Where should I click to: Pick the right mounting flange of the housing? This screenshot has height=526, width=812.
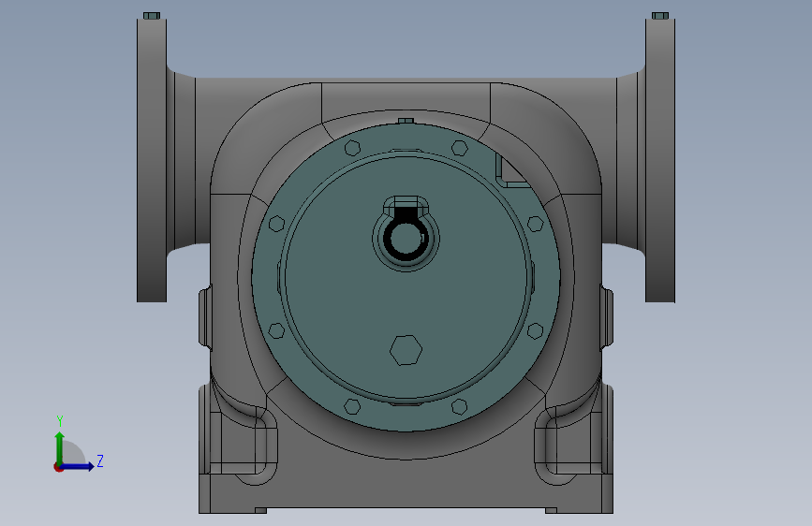pos(660,160)
